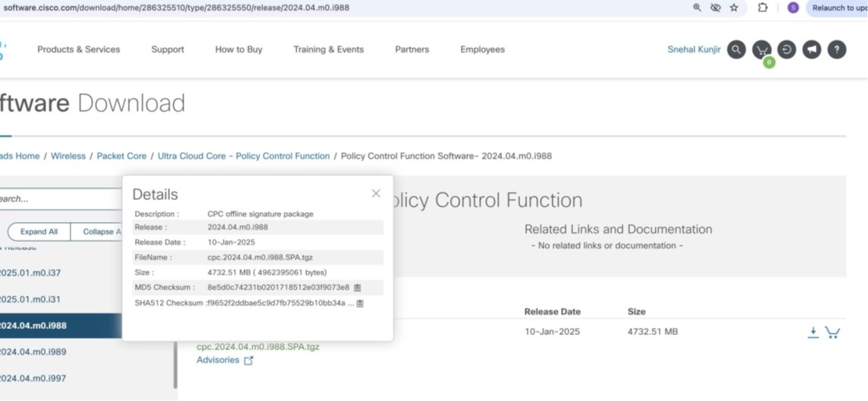Click the browser zoom magnifier icon
868x401 pixels.
tap(697, 8)
